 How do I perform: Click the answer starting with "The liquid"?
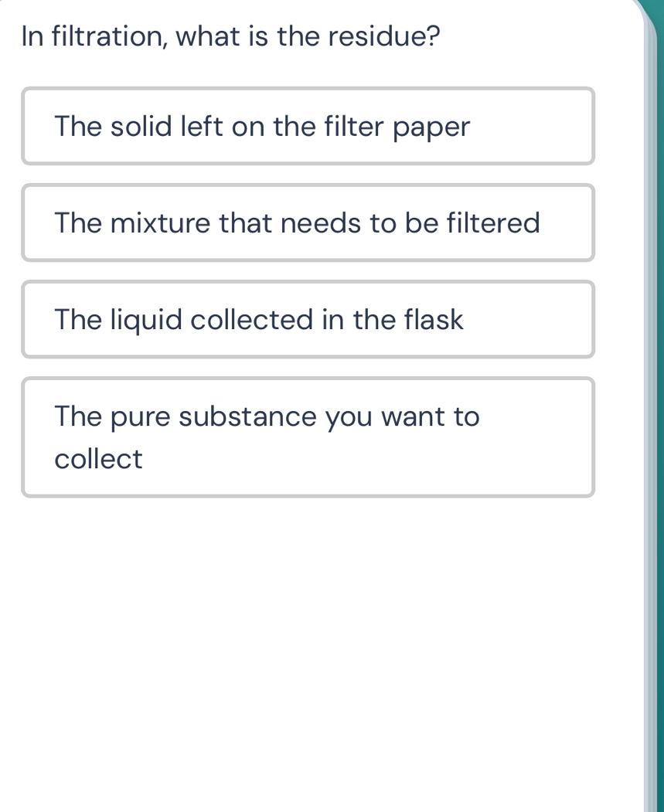click(308, 319)
